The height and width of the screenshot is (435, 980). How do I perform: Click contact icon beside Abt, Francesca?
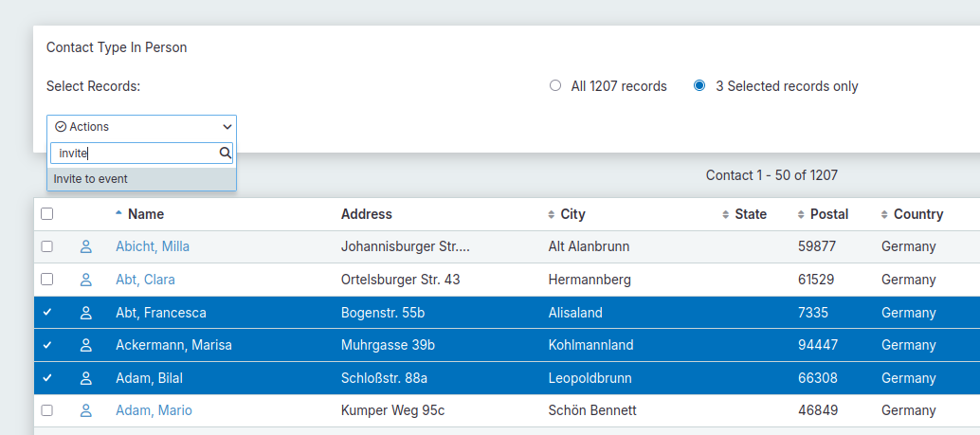(x=86, y=313)
